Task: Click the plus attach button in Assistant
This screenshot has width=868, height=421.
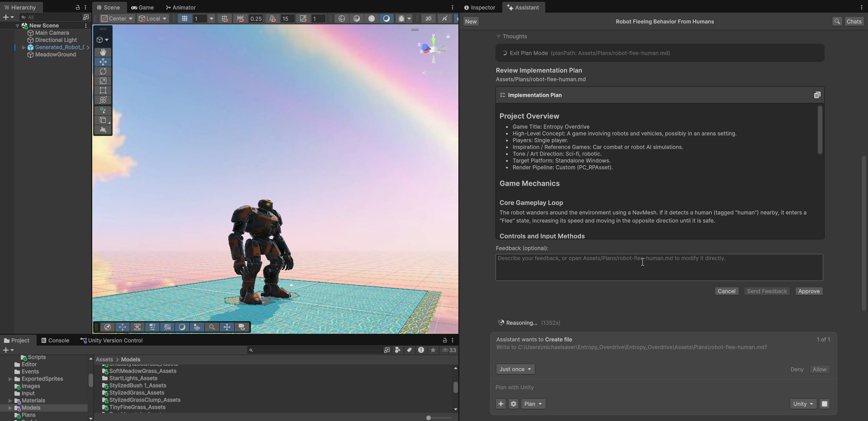Action: pyautogui.click(x=501, y=404)
